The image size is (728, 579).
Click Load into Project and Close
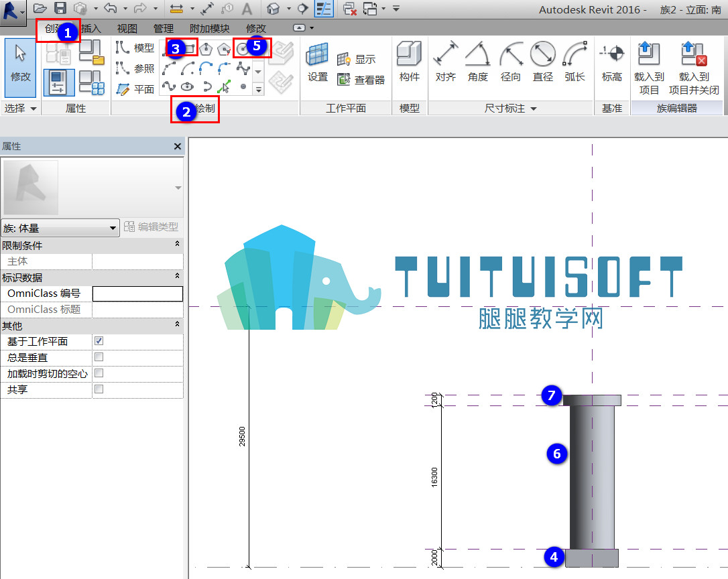tap(694, 68)
